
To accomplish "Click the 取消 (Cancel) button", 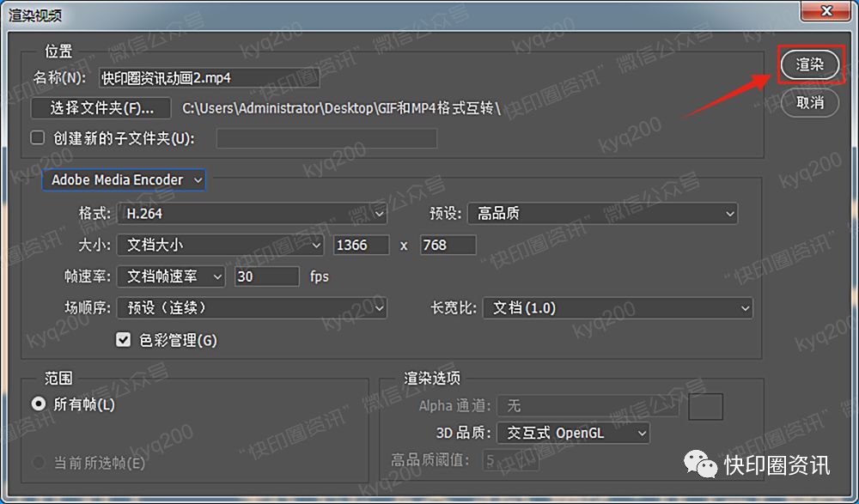I will (x=810, y=103).
